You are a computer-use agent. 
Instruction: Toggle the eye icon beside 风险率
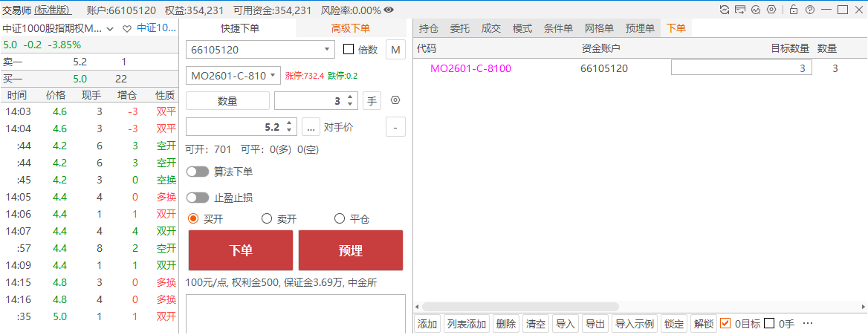[x=389, y=10]
